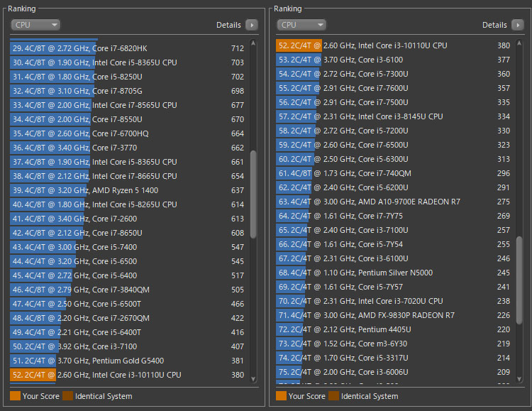Select row 72 Pentium 4405U
Image resolution: width=532 pixels, height=411 pixels.
point(395,329)
